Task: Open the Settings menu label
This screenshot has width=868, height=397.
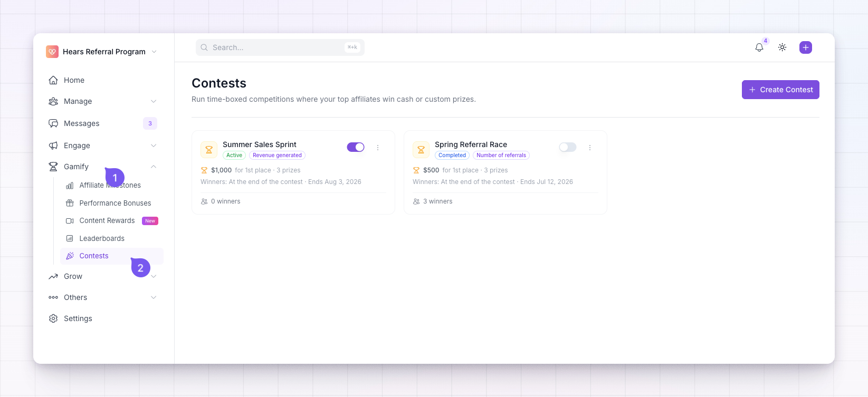Action: click(x=78, y=318)
